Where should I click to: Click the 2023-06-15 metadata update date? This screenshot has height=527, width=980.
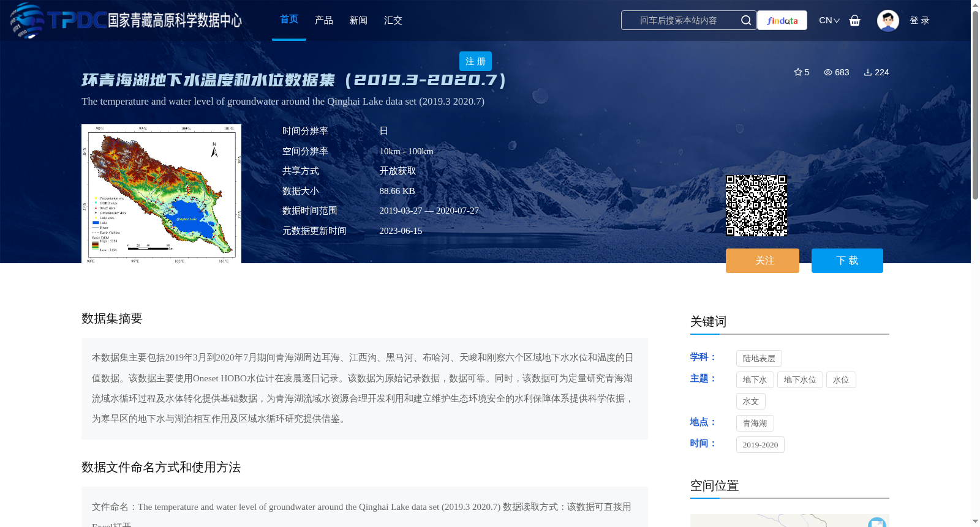point(401,231)
